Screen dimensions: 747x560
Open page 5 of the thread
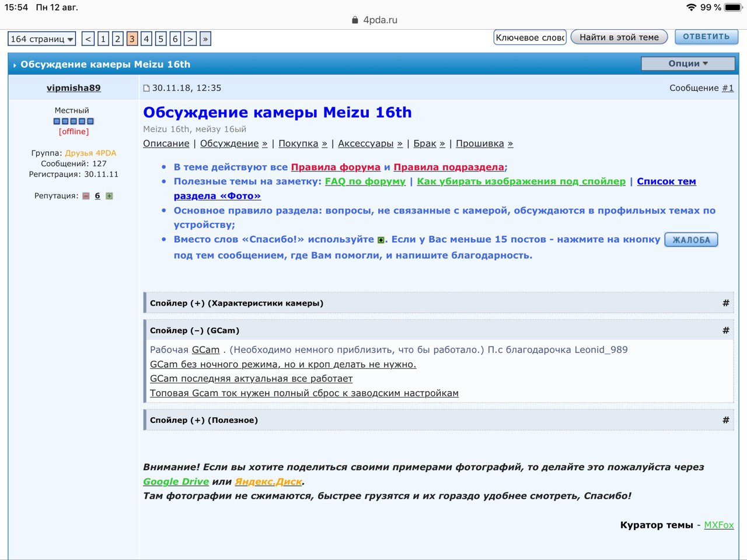(160, 39)
